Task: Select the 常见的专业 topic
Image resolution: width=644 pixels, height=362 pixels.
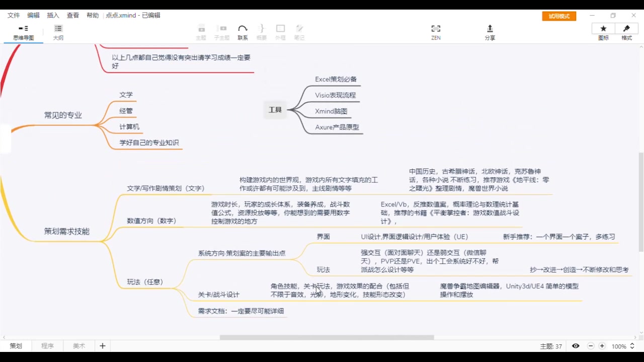Action: [63, 115]
